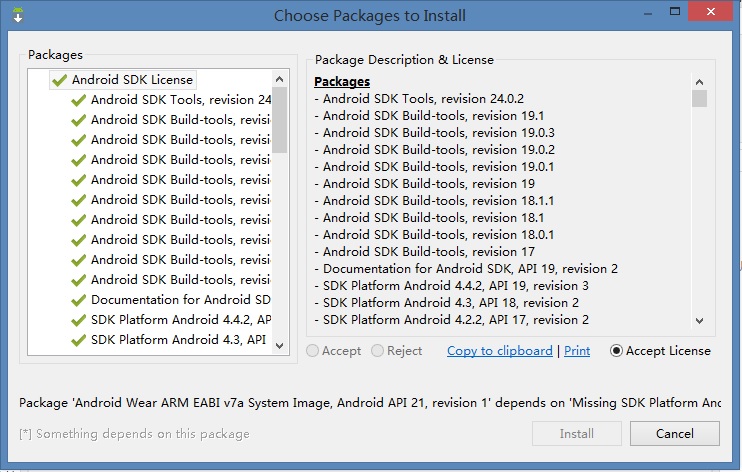Click SDK Platform Android 4.3, API 18, revision 2
This screenshot has height=472, width=742.
(x=447, y=303)
